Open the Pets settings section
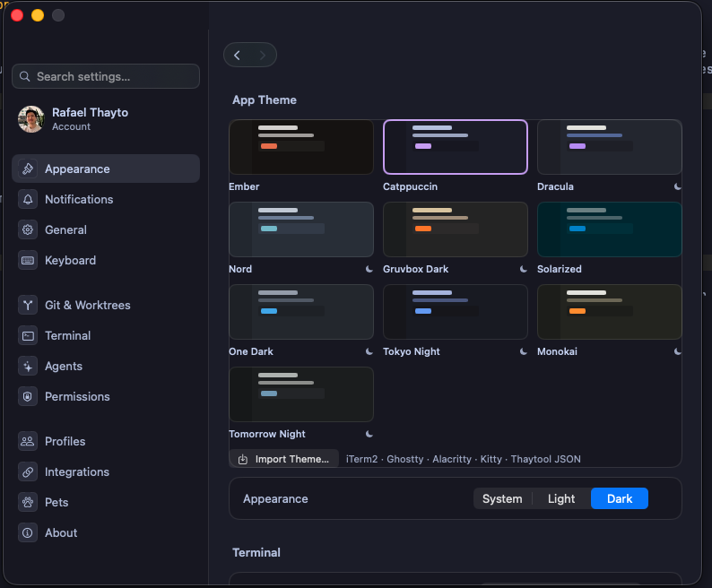 [106, 502]
